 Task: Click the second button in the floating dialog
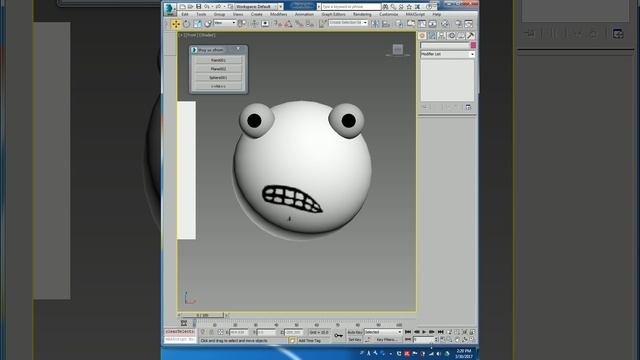tap(218, 69)
